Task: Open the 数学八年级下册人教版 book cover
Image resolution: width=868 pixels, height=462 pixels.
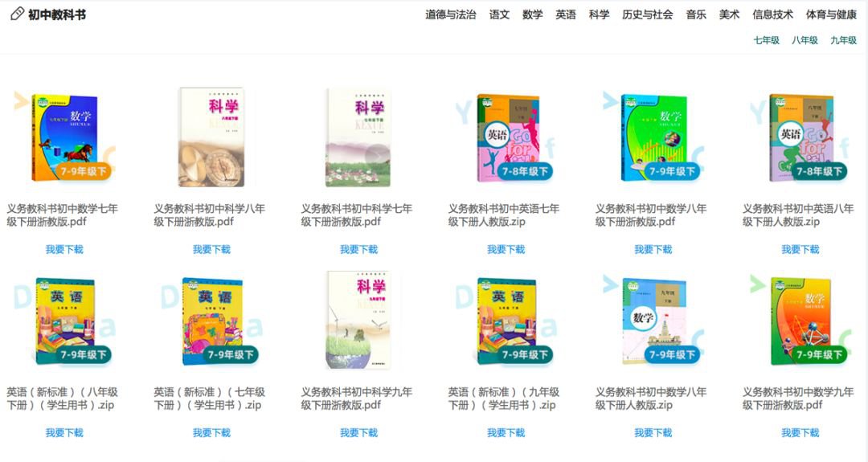Action: coord(654,321)
